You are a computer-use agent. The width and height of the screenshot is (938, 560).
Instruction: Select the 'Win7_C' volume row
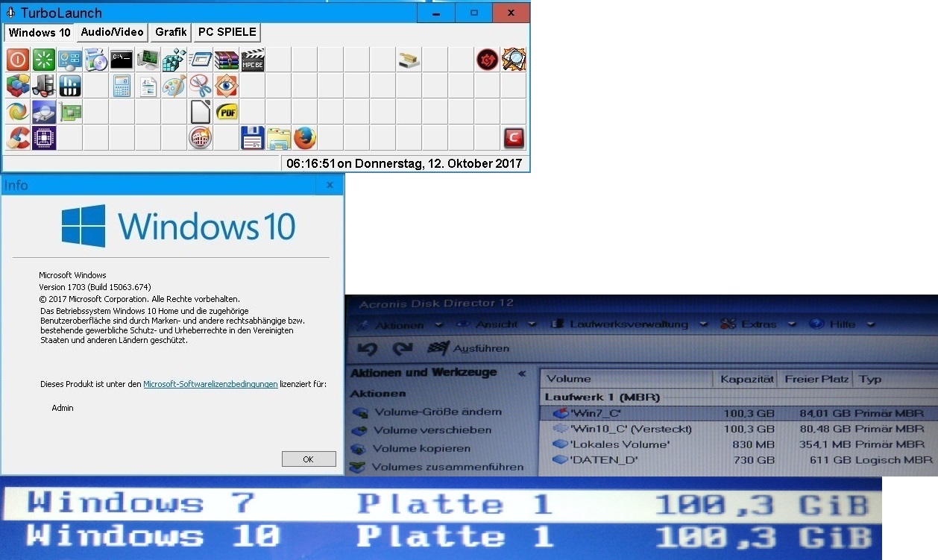coord(737,413)
